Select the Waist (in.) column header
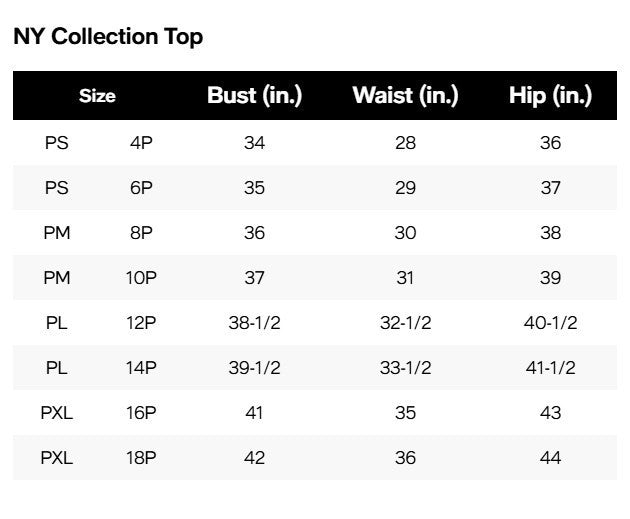The height and width of the screenshot is (519, 630). (x=405, y=96)
